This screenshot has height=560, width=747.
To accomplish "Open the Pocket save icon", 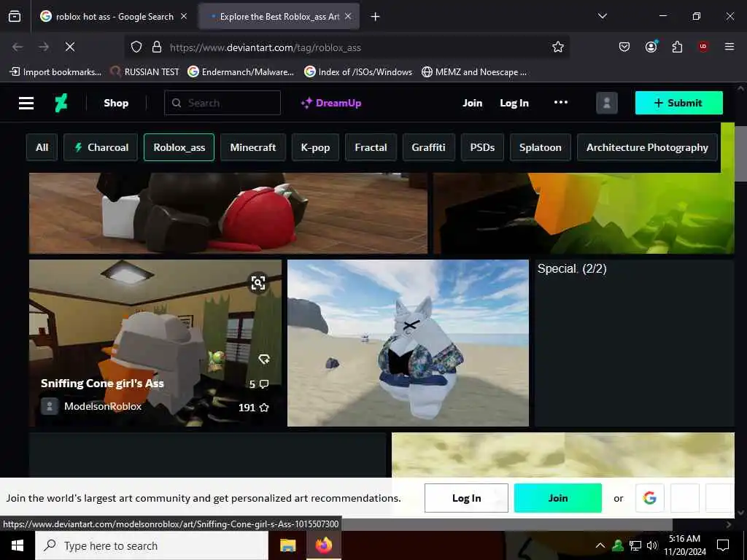I will click(x=624, y=47).
